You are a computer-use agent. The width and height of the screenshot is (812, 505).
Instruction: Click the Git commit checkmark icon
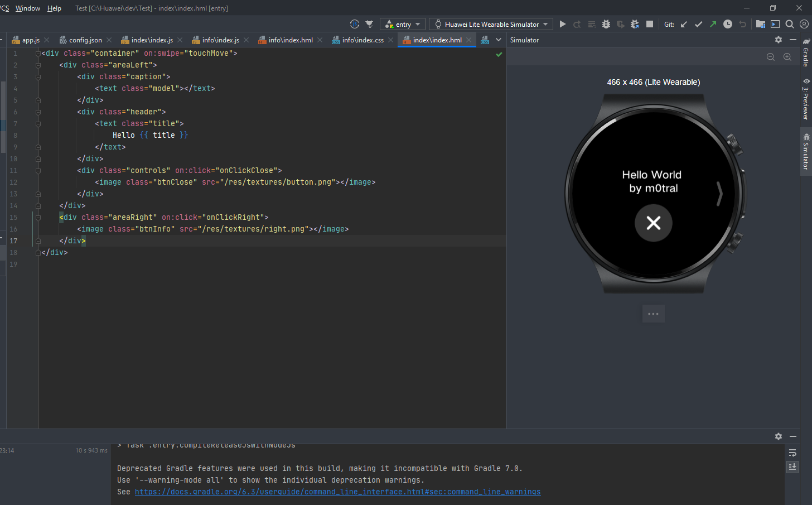698,24
